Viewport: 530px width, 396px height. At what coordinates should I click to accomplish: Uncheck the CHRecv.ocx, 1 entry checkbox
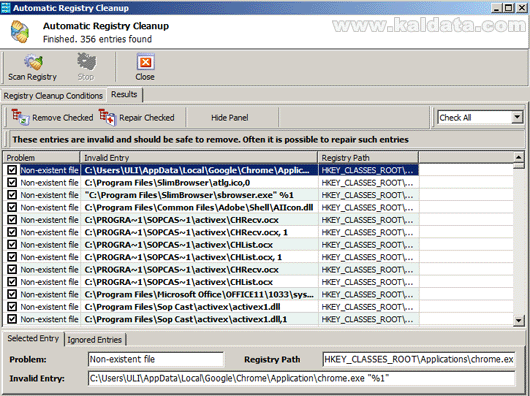click(12, 232)
